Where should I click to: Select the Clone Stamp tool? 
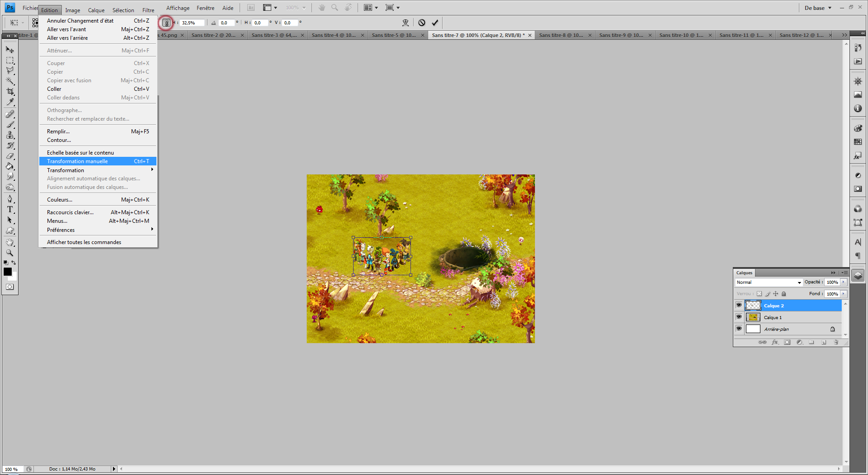9,135
